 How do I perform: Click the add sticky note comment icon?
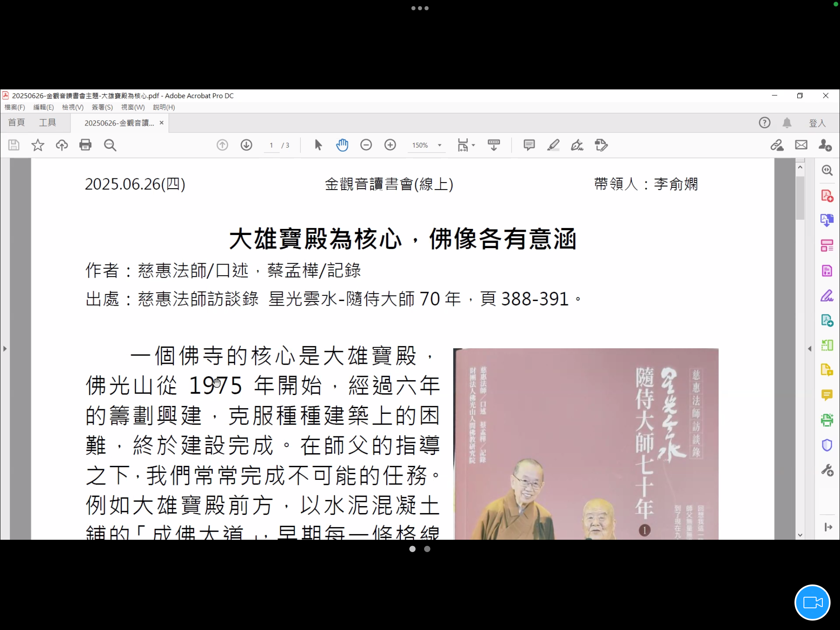(529, 145)
